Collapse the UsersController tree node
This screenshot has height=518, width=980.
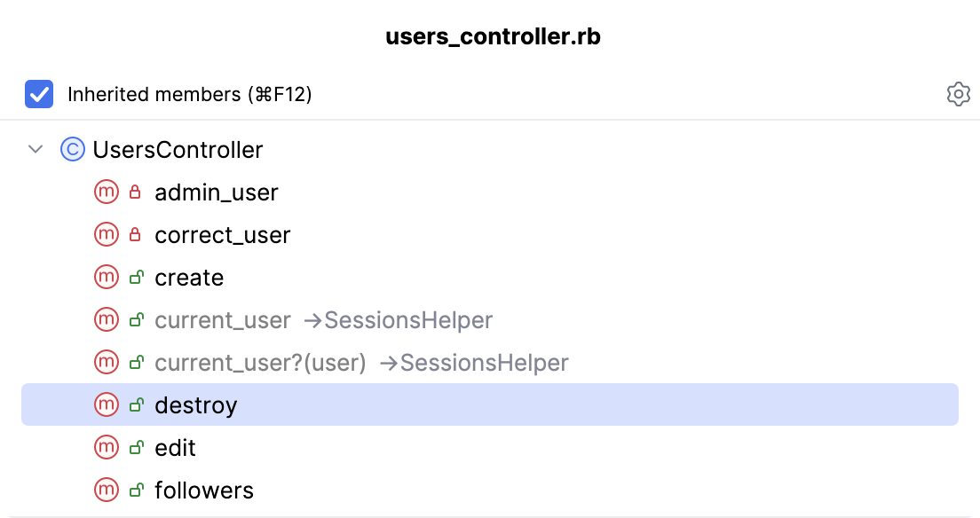pyautogui.click(x=36, y=150)
